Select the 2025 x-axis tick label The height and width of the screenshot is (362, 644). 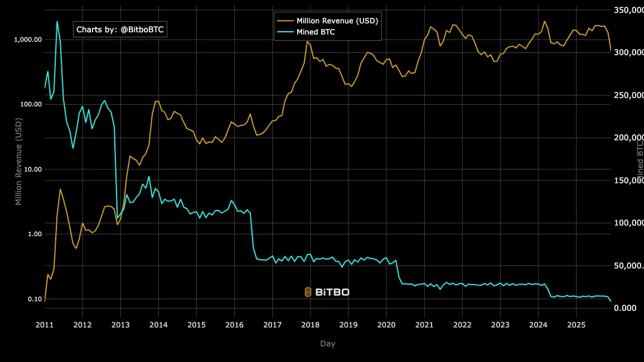576,325
